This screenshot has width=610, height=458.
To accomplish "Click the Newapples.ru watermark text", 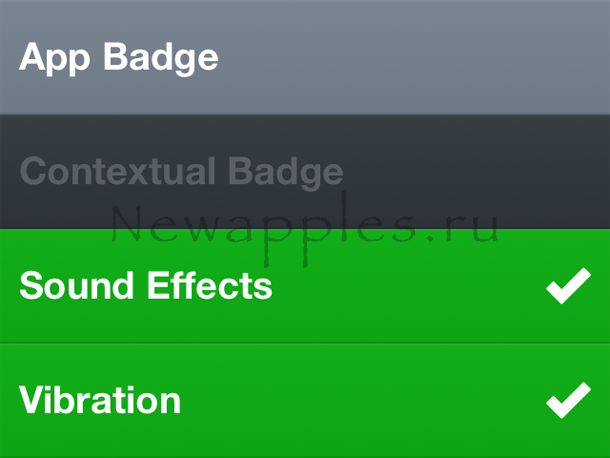I will pos(305,227).
